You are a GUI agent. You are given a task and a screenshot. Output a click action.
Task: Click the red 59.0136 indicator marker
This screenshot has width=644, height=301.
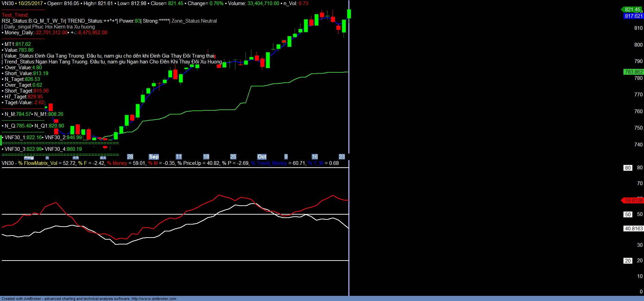tap(633, 201)
